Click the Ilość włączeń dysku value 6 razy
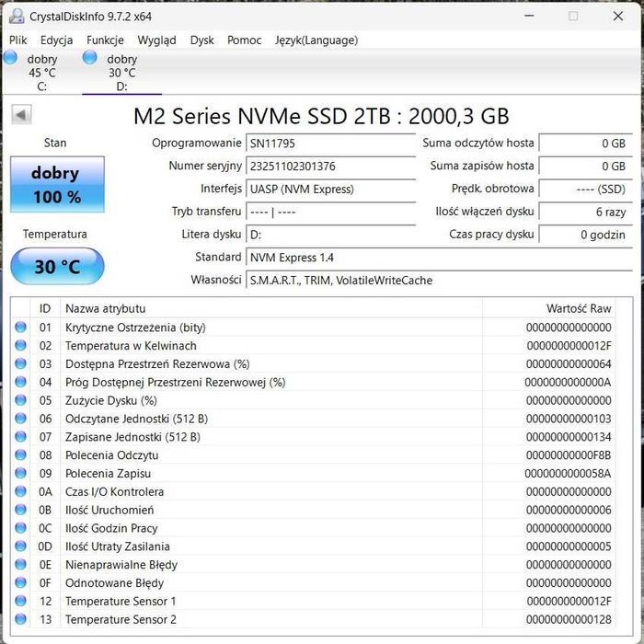 coord(585,212)
